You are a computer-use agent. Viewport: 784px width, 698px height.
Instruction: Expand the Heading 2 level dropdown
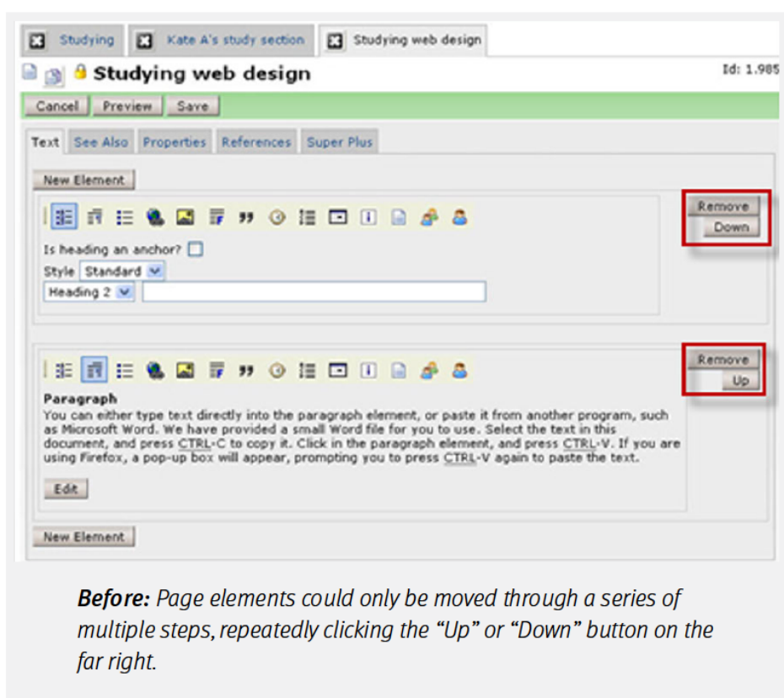(90, 293)
